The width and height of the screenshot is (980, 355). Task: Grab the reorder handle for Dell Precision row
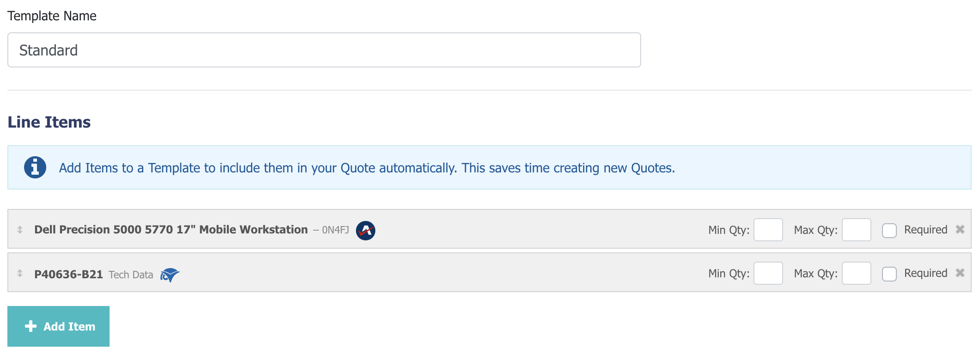20,229
